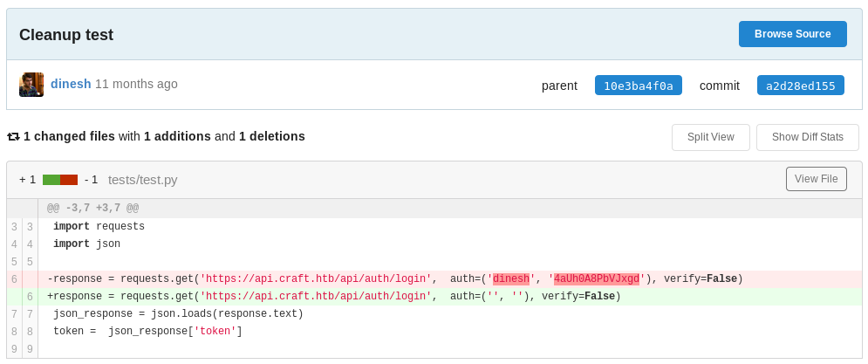Click the tests/test.py file name
Viewport: 868px width, 364px height.
143,180
